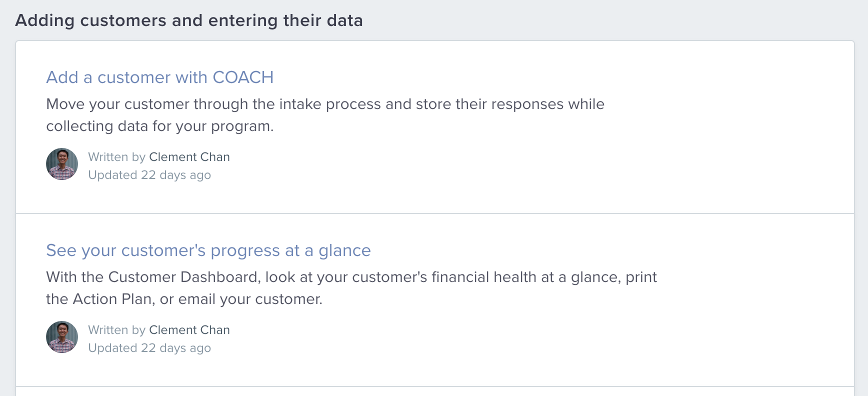Viewport: 868px width, 396px height.
Task: Open "See your customer's progress at a glance"
Action: tap(208, 250)
